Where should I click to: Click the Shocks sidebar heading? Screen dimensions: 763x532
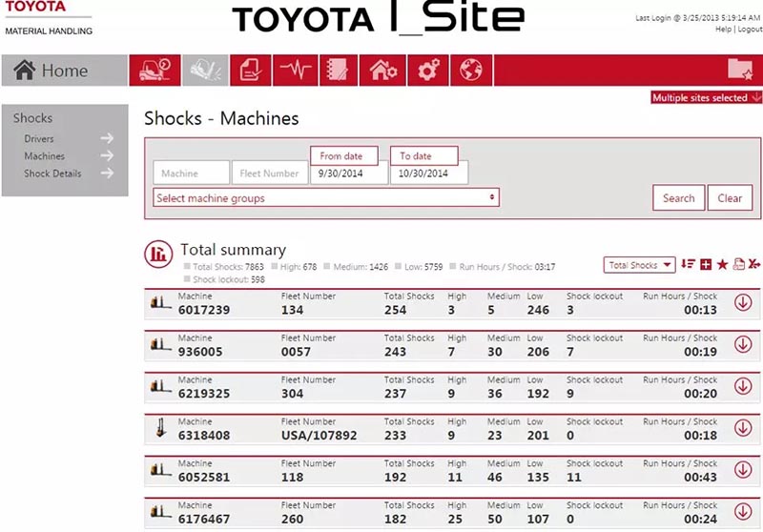pyautogui.click(x=32, y=118)
